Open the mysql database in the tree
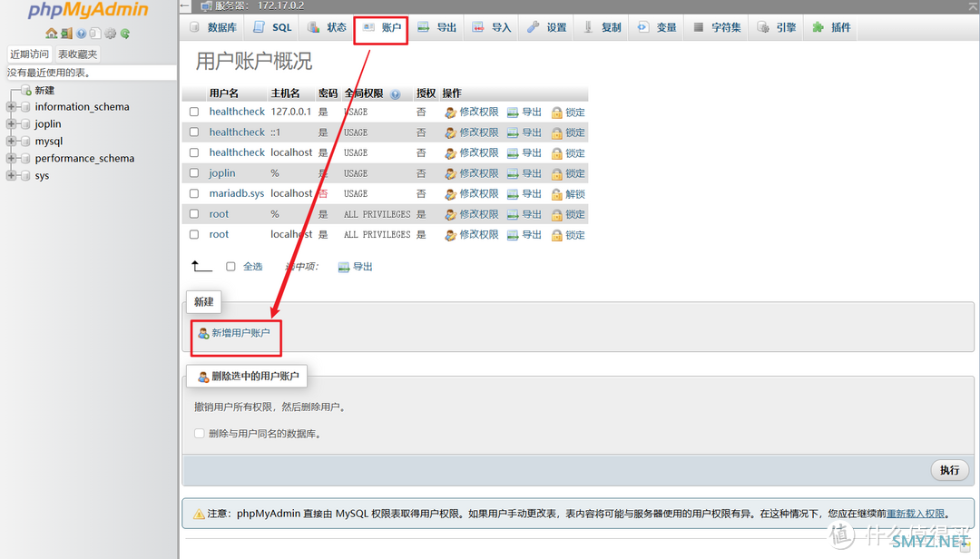The width and height of the screenshot is (980, 559). tap(49, 142)
